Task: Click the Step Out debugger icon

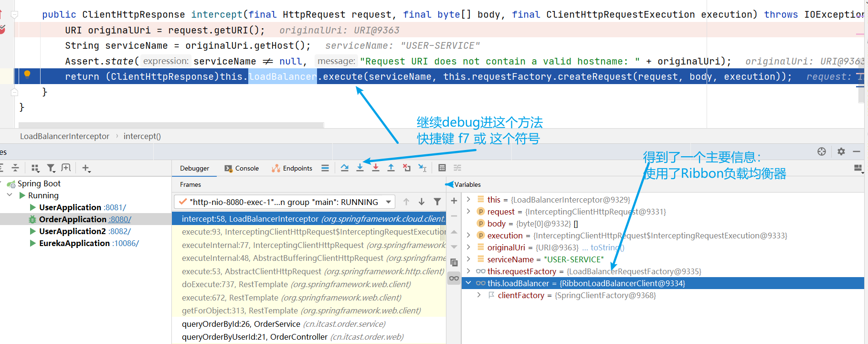Action: point(391,168)
